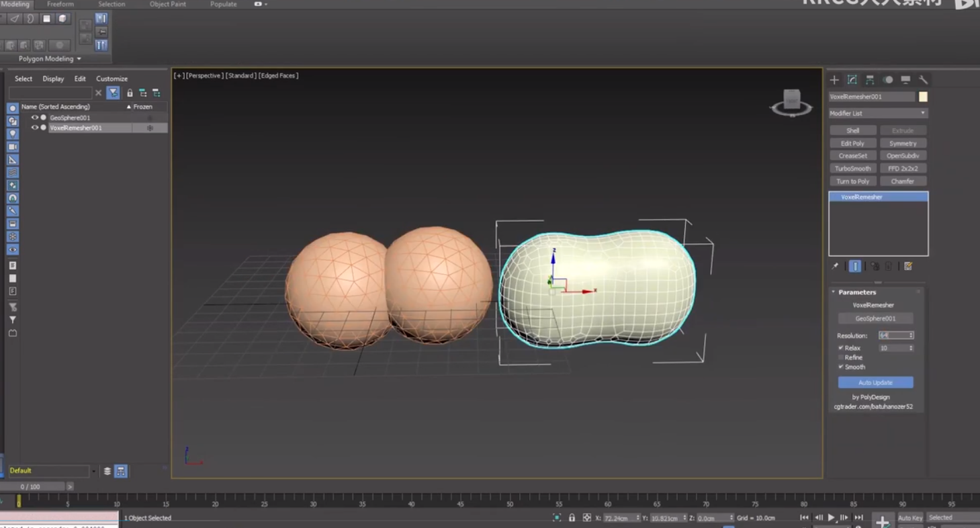Open the Modify command panel tab
This screenshot has width=980, height=528.
[852, 80]
